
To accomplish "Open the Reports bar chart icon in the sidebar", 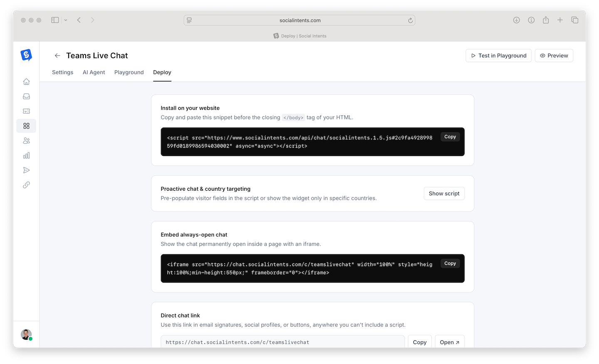I will click(x=26, y=155).
